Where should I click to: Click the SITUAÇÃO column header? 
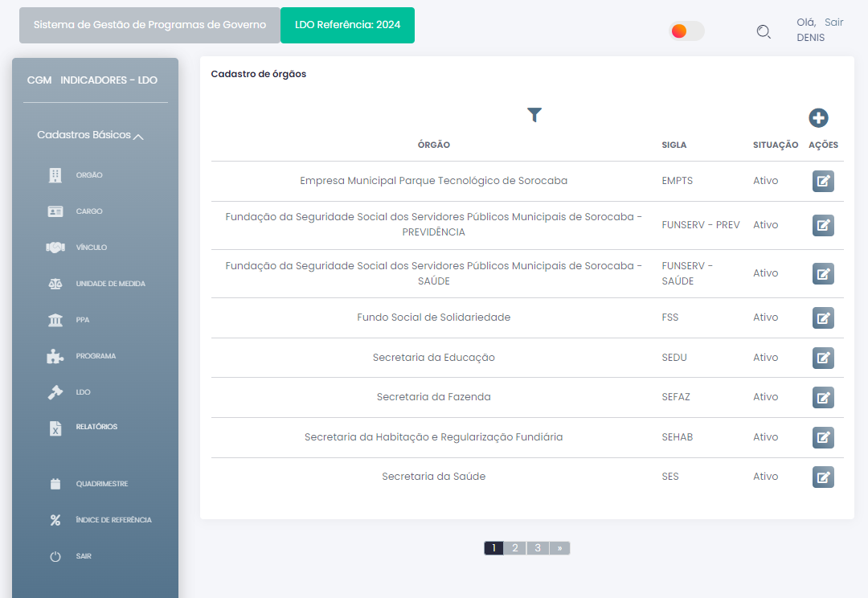[775, 145]
